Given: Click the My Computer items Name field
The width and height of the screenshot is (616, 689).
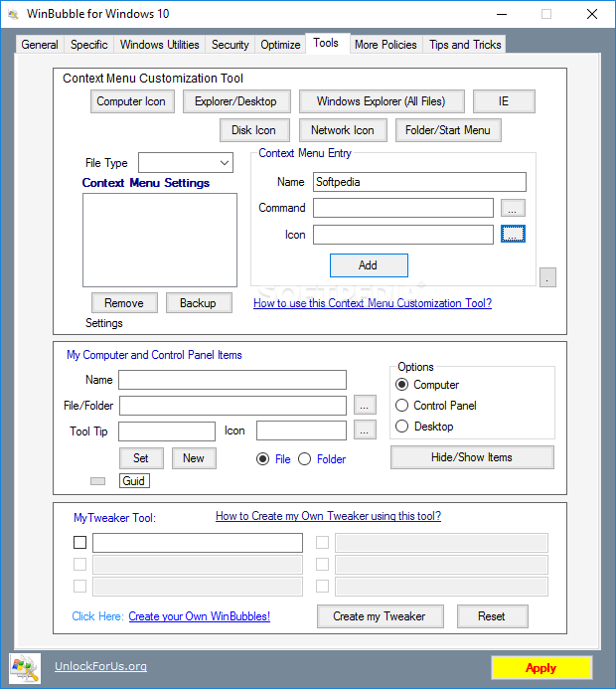Looking at the screenshot, I should [x=232, y=380].
